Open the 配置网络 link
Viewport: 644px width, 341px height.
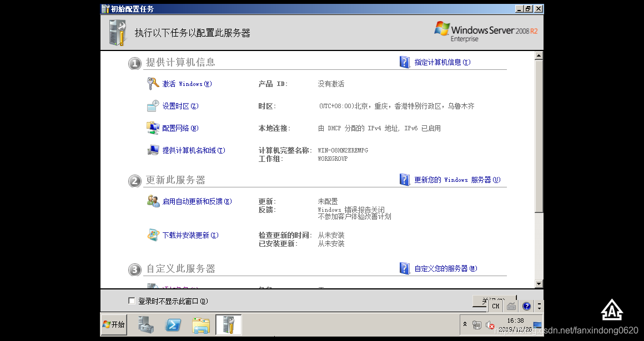coord(180,128)
